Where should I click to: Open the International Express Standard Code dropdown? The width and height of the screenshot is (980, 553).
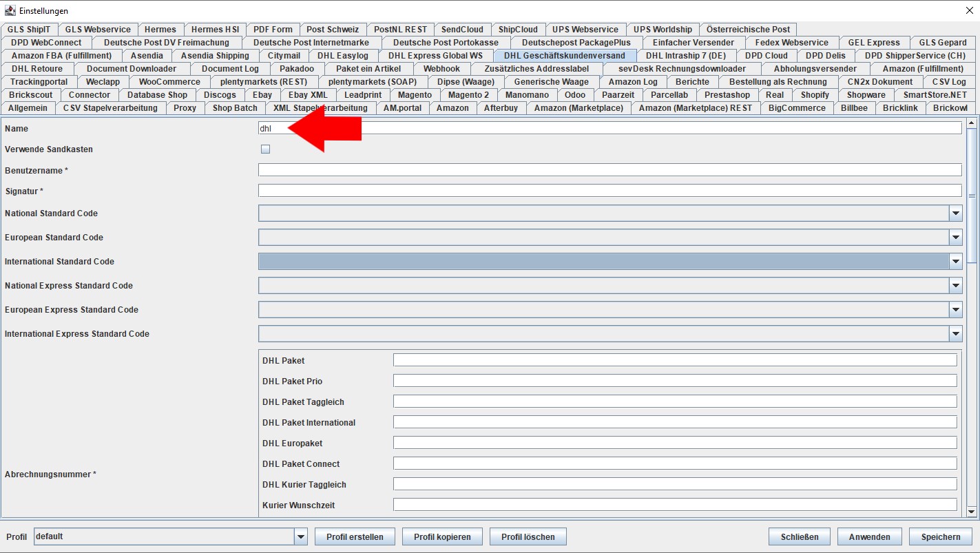tap(955, 334)
